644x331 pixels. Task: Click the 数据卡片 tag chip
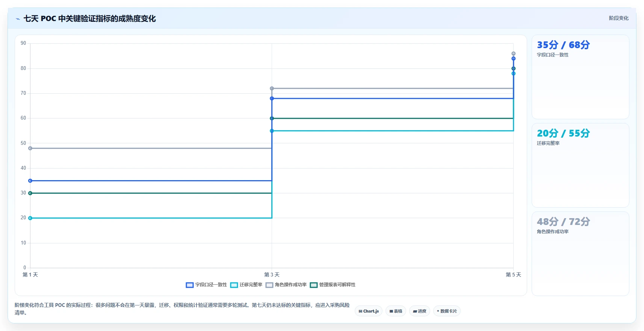pos(447,311)
